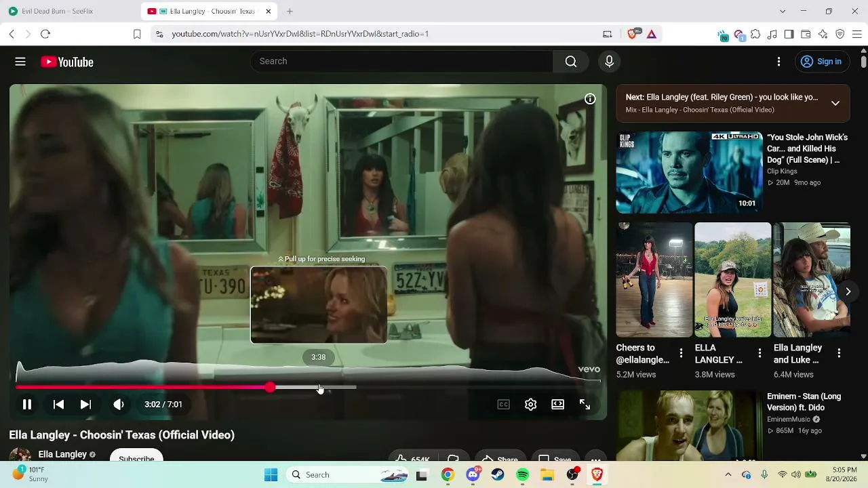Viewport: 868px width, 488px height.
Task: Open the weather widget showing 101°F
Action: 29,474
